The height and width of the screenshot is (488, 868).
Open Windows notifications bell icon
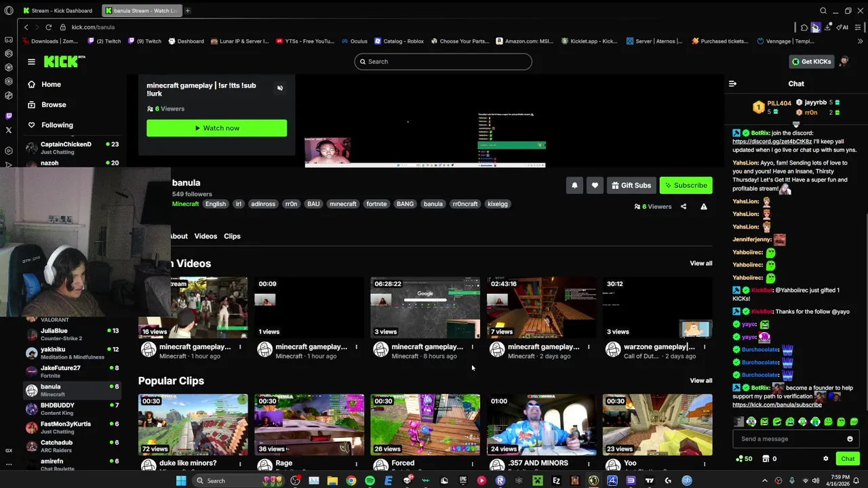[x=856, y=481]
